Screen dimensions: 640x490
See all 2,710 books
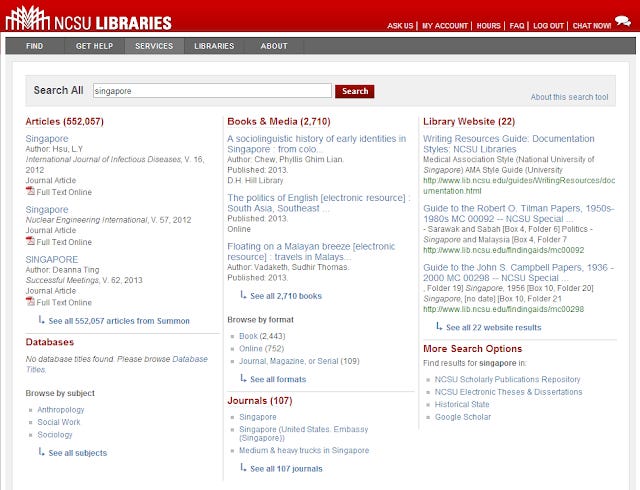click(x=286, y=296)
